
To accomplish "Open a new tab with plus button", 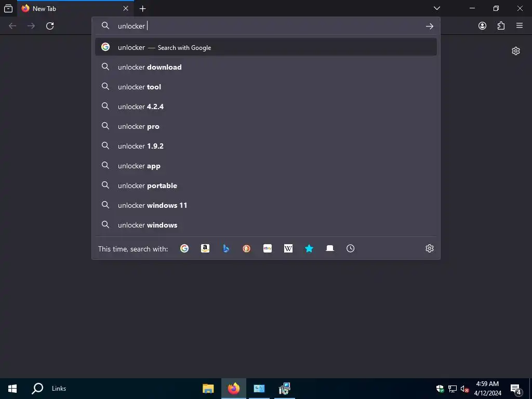I will [142, 8].
